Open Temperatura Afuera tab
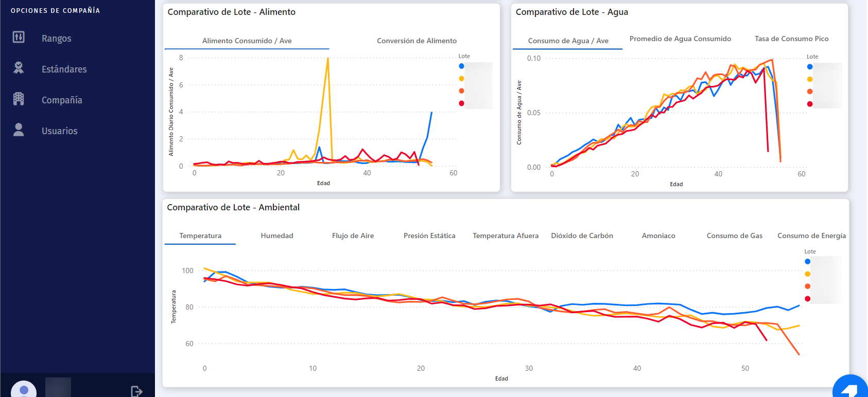The height and width of the screenshot is (397, 868). 506,236
